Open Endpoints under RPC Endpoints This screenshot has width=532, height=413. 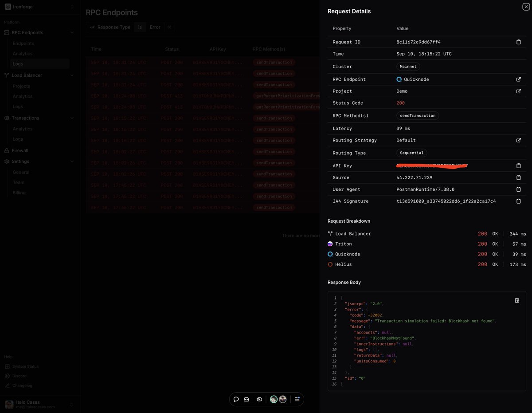tap(23, 43)
